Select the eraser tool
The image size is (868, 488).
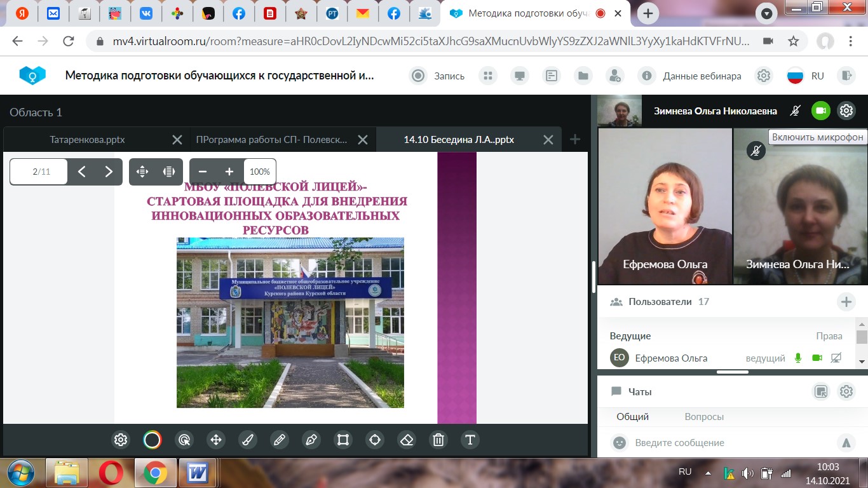point(407,440)
